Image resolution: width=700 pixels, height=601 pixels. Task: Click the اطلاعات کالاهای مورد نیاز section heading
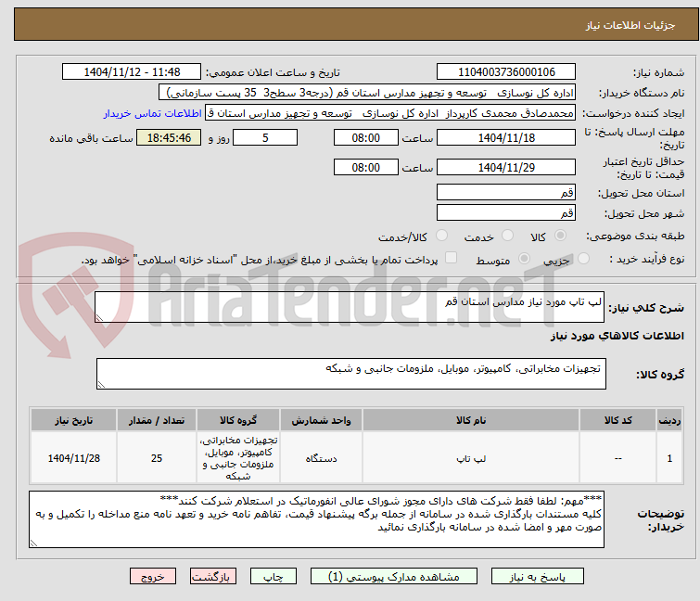click(x=617, y=336)
